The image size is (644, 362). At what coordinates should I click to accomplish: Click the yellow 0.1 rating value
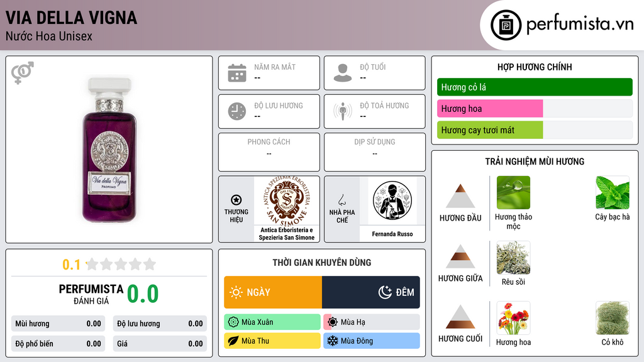click(x=71, y=265)
